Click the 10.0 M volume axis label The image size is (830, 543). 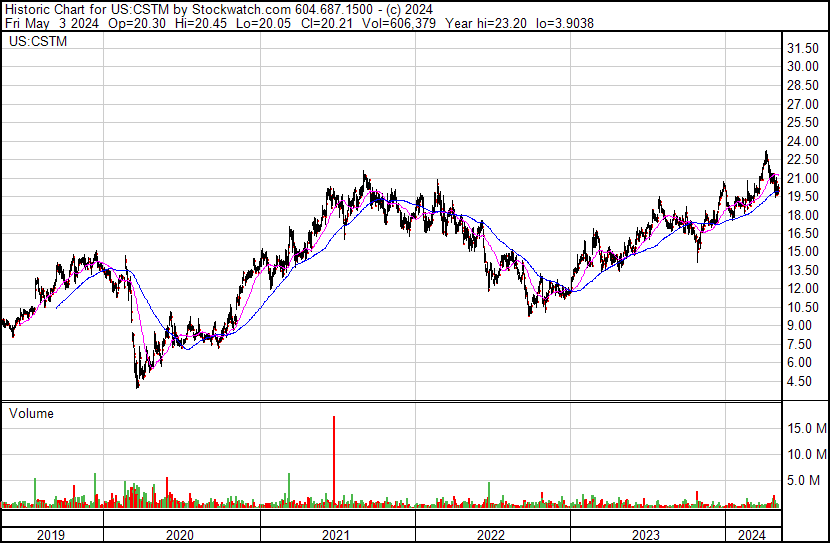pyautogui.click(x=806, y=454)
